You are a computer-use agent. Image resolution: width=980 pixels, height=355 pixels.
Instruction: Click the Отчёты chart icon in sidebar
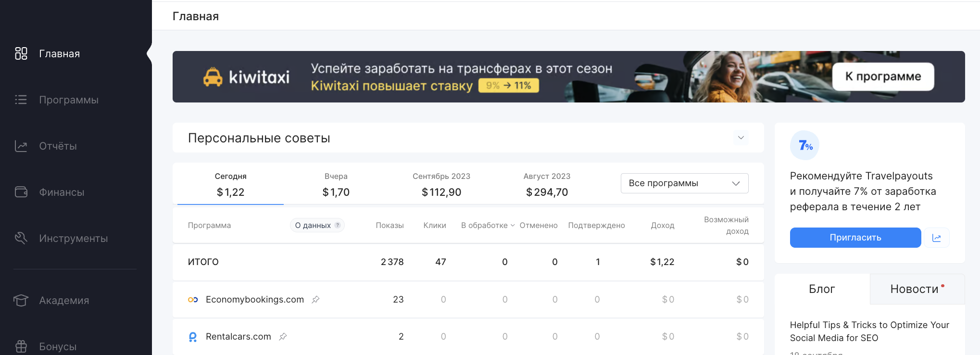coord(21,146)
